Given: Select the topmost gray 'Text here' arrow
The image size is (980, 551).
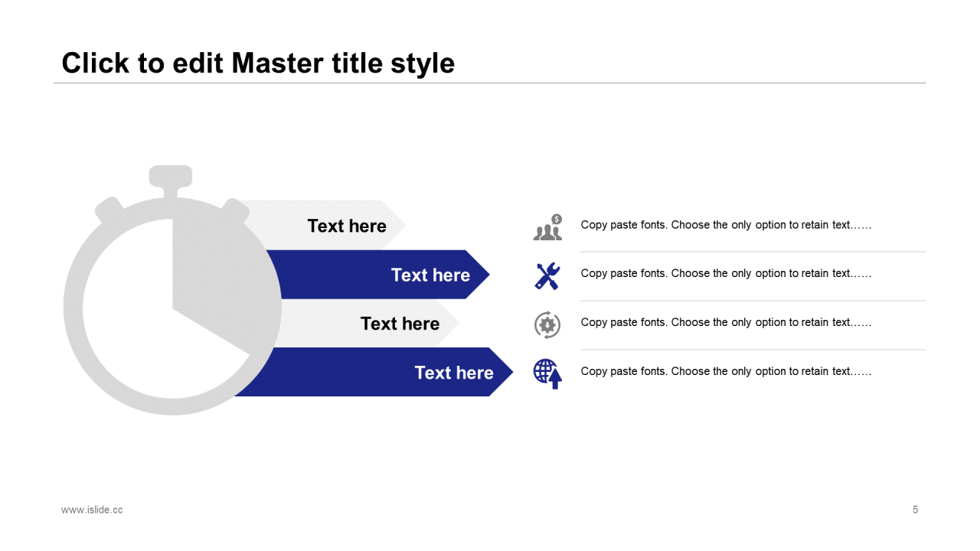Looking at the screenshot, I should point(347,226).
